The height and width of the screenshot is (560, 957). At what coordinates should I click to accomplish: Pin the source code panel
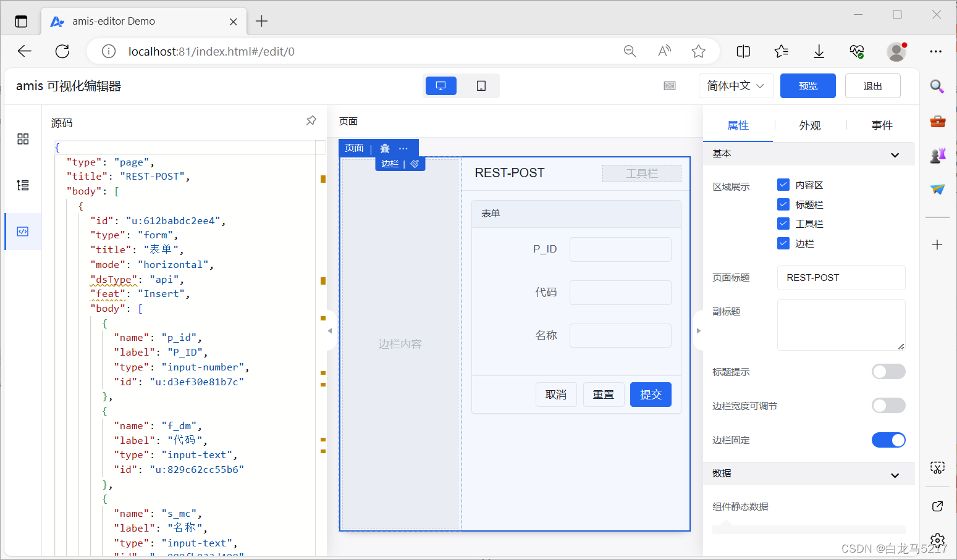point(311,120)
